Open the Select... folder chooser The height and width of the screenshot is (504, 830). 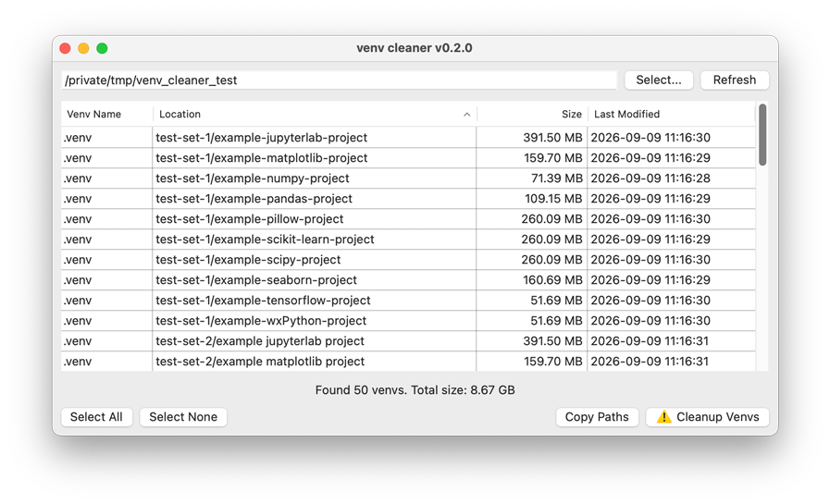pyautogui.click(x=659, y=80)
